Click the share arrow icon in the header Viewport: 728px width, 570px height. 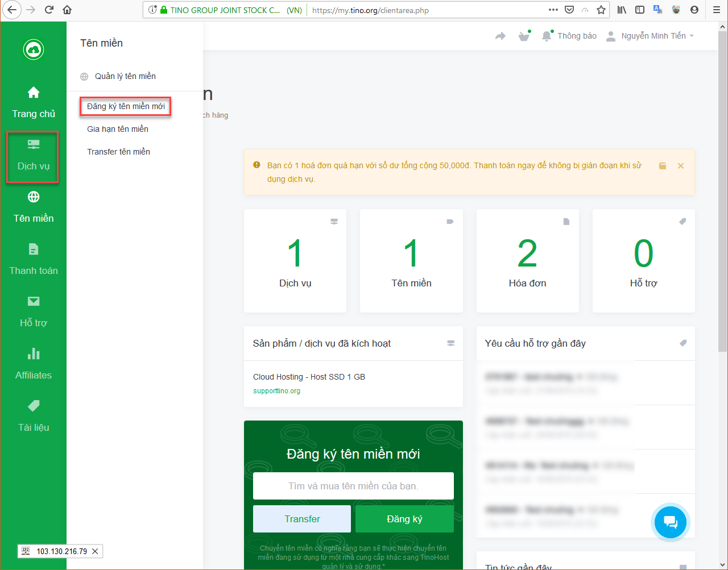pyautogui.click(x=500, y=36)
